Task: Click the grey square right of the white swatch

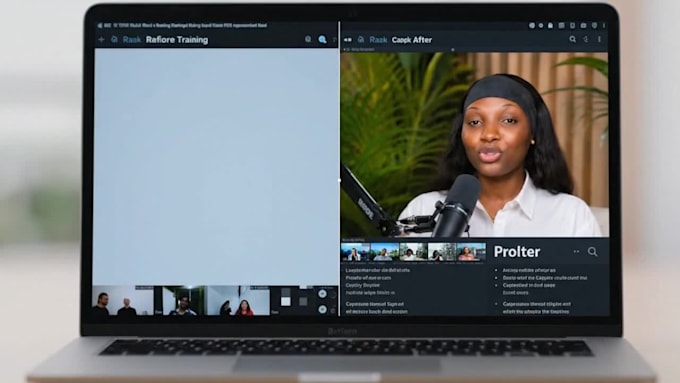Action: point(303,301)
